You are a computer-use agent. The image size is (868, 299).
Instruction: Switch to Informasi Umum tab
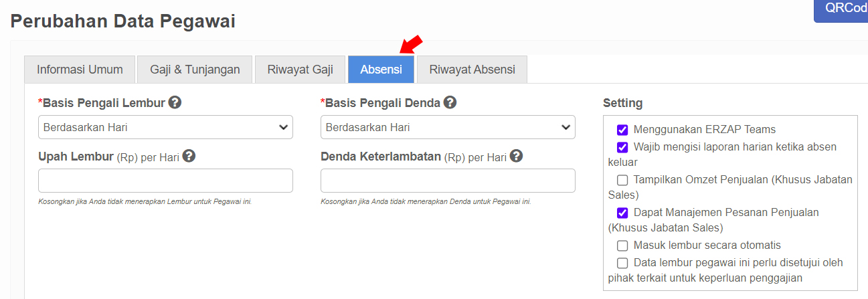(x=80, y=70)
